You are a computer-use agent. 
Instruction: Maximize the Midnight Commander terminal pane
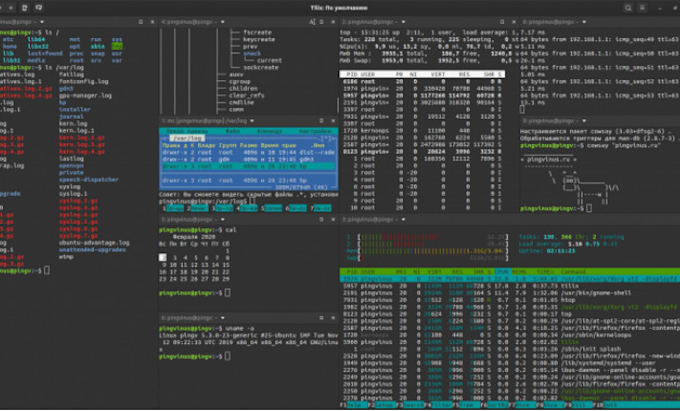click(x=322, y=121)
